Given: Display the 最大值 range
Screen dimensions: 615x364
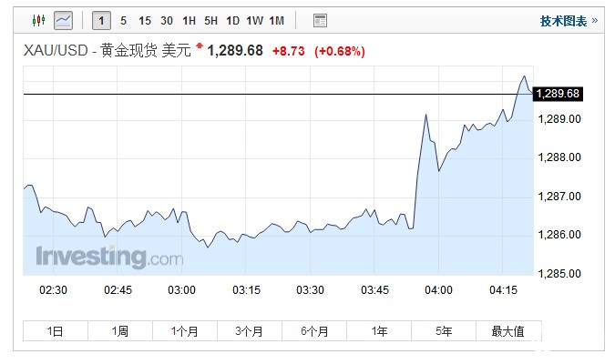Looking at the screenshot, I should pyautogui.click(x=507, y=331).
